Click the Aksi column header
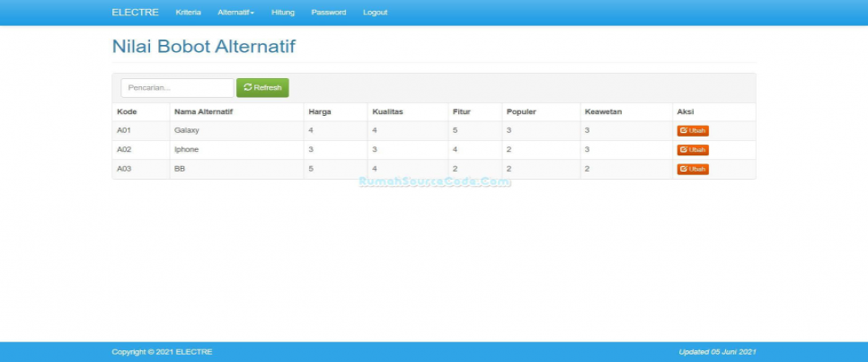The height and width of the screenshot is (362, 868). 685,111
